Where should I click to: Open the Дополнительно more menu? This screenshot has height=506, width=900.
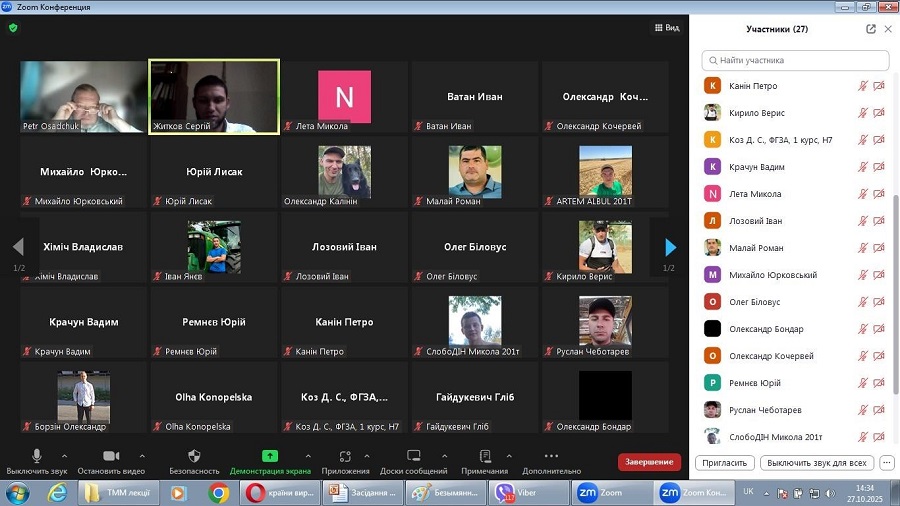pyautogui.click(x=551, y=456)
